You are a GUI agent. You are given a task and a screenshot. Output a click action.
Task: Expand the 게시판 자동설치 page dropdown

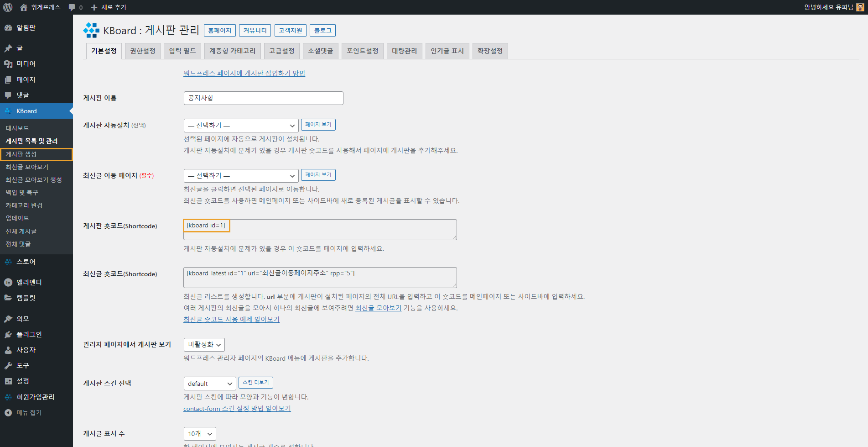[241, 125]
